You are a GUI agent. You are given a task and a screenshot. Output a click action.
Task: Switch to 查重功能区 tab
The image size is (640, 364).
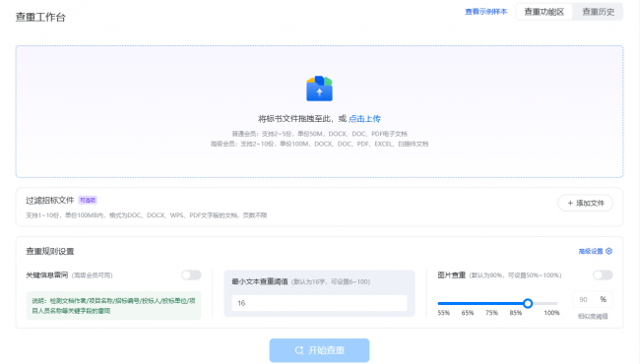pos(544,12)
